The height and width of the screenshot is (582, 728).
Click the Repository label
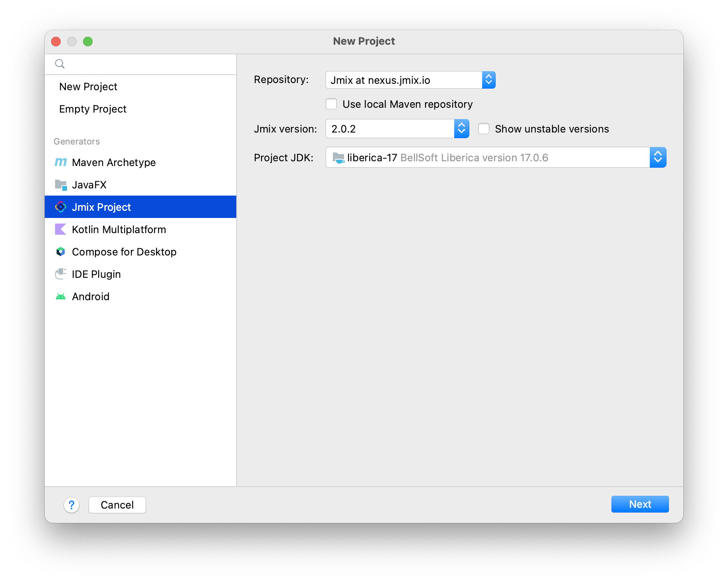[x=281, y=80]
